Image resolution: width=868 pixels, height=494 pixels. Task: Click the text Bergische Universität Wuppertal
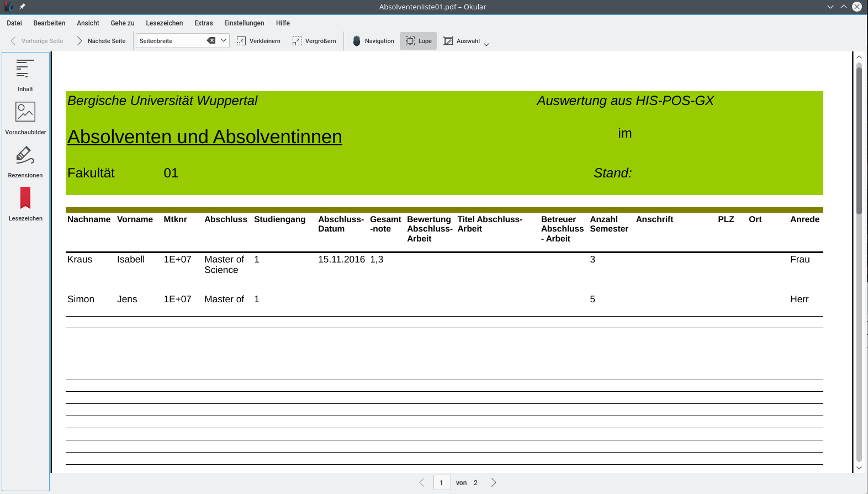pyautogui.click(x=162, y=101)
